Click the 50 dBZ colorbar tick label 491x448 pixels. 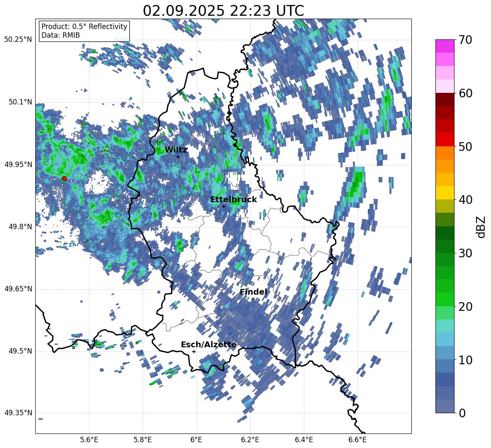click(465, 146)
